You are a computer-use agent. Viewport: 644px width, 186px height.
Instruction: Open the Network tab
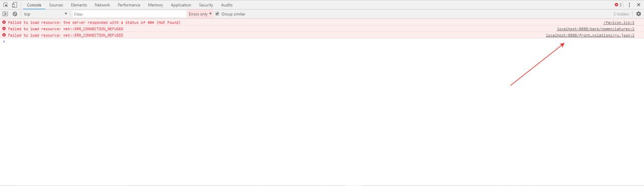coord(102,5)
